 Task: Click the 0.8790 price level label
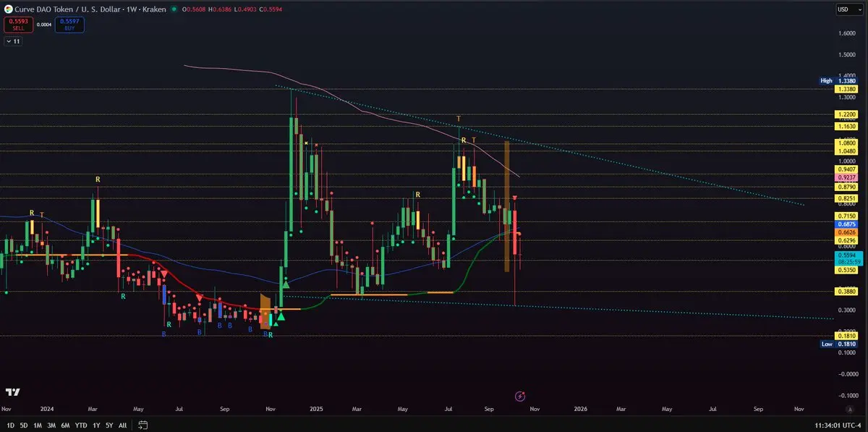coord(847,187)
